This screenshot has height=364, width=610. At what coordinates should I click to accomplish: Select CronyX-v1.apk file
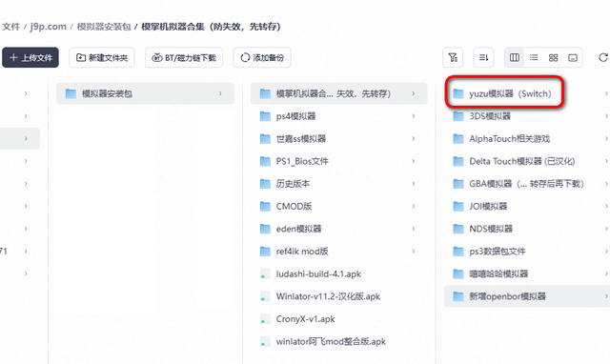point(339,319)
